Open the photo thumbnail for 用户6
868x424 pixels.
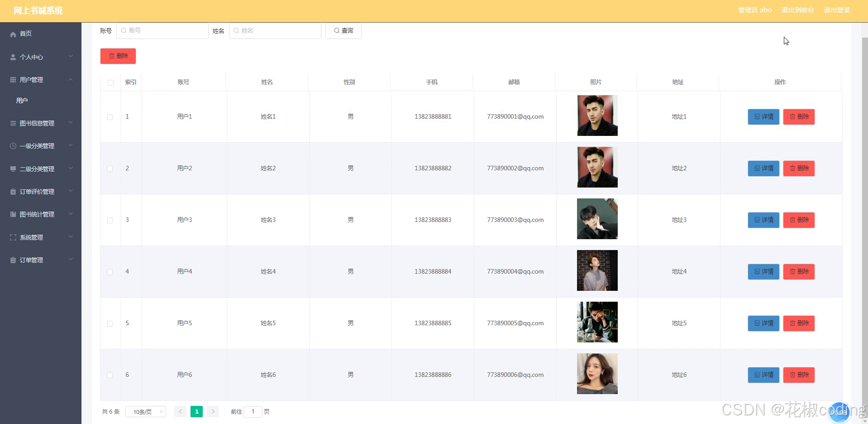click(597, 374)
